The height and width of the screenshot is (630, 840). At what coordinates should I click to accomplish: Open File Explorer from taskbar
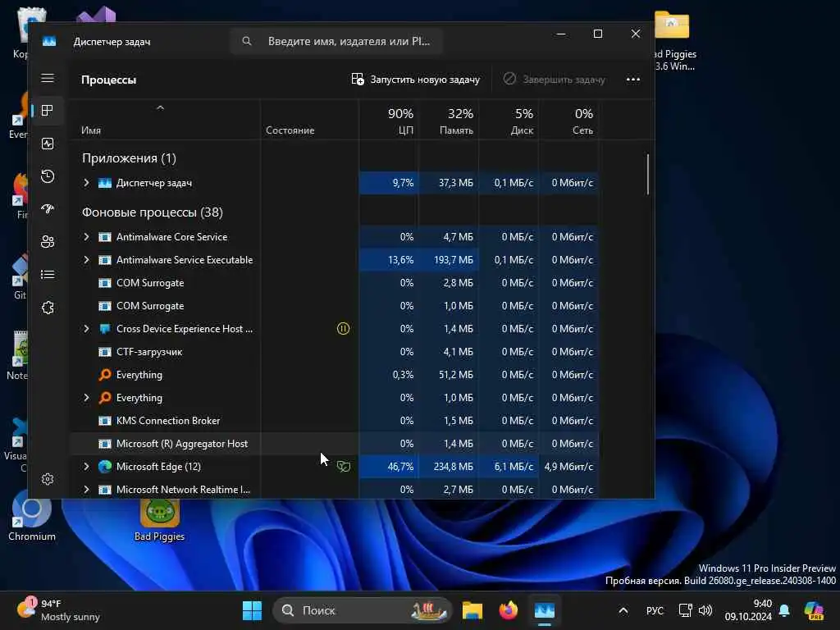[x=472, y=610]
